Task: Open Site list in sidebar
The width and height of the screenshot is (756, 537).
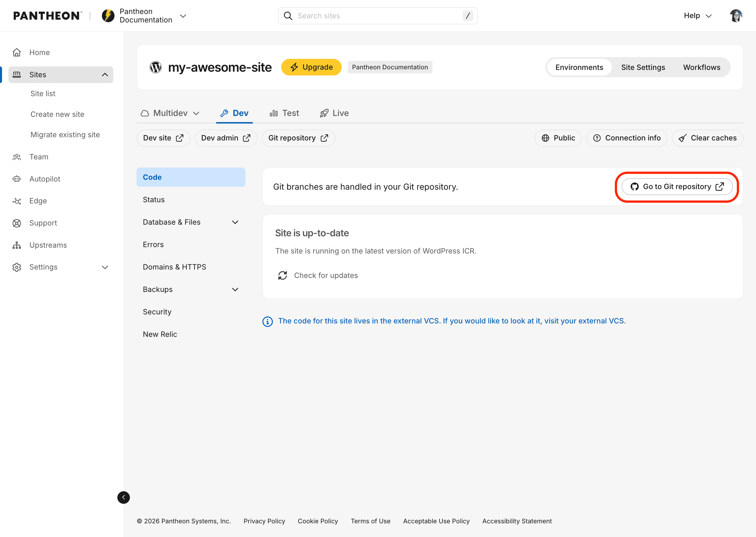Action: [43, 94]
